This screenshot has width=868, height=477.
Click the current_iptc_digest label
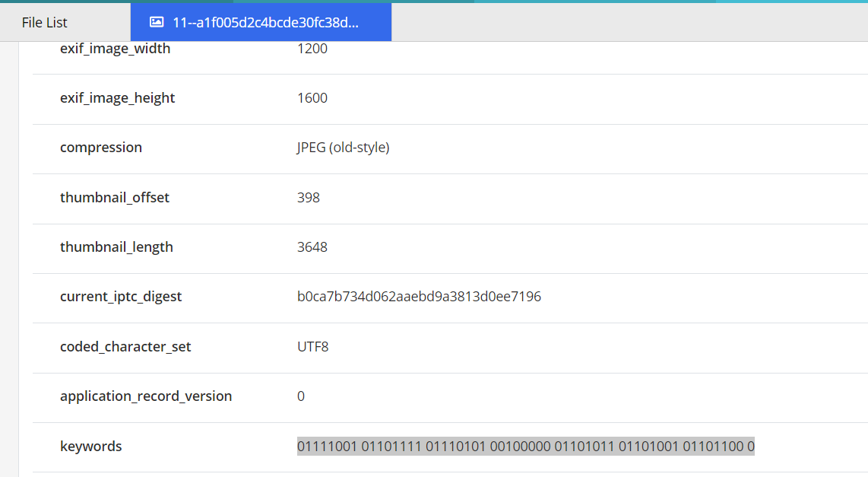tap(121, 297)
